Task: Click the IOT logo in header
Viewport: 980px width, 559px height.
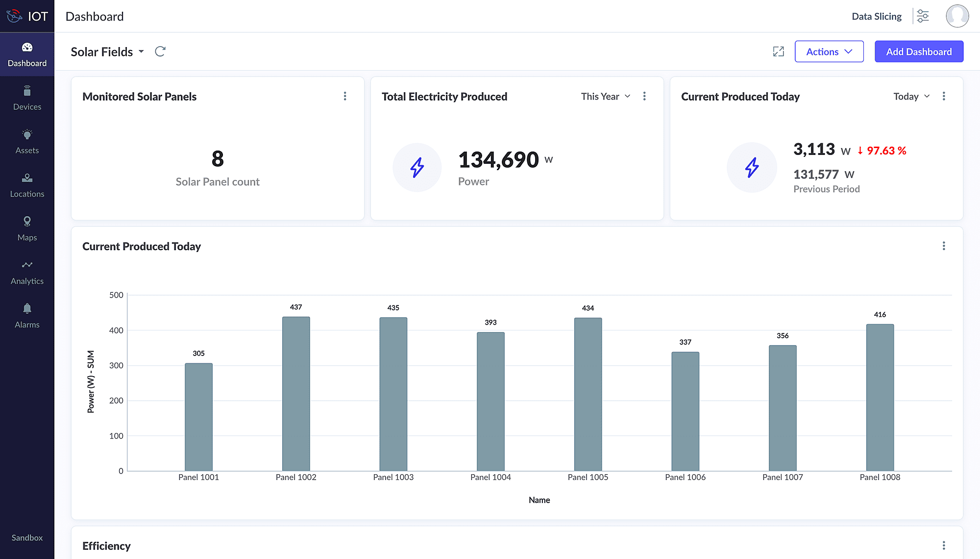Action: (27, 16)
